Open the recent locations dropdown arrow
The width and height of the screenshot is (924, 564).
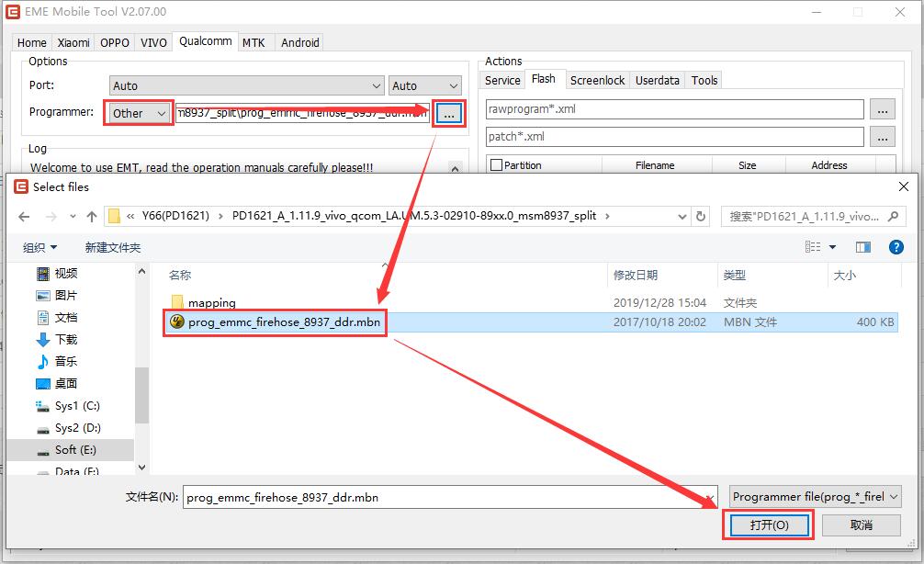73,217
